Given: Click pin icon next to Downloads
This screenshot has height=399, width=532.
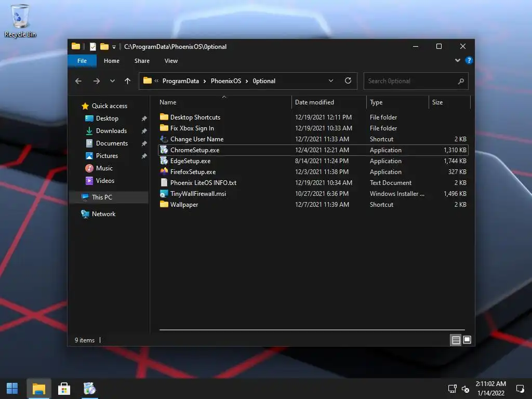Looking at the screenshot, I should [x=144, y=131].
